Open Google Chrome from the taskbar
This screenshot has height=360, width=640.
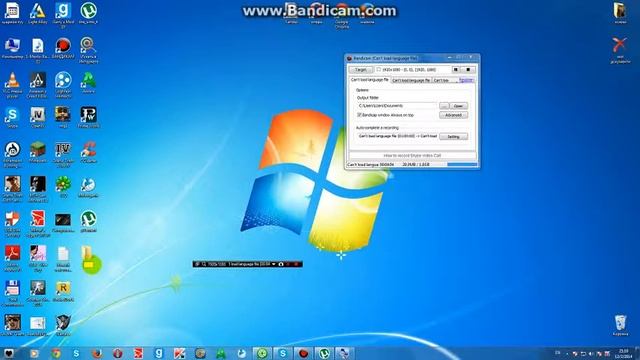point(56,353)
